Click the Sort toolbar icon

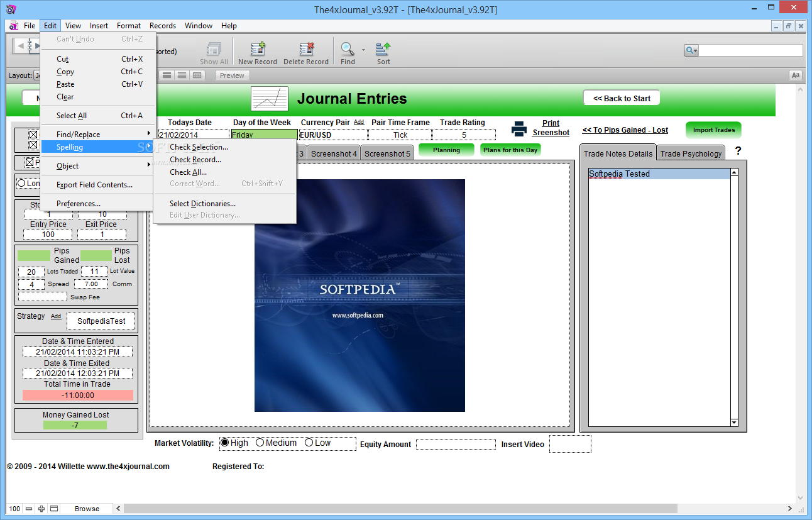383,49
